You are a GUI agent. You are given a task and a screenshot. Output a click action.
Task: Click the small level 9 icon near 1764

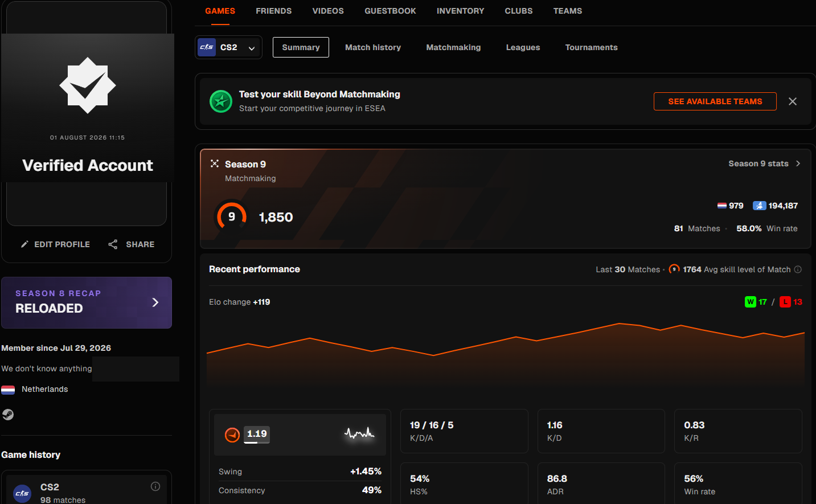click(x=674, y=269)
